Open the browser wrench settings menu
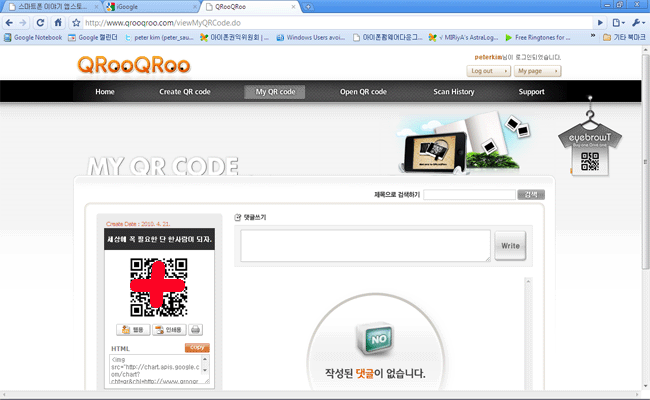650x400 pixels. 636,22
